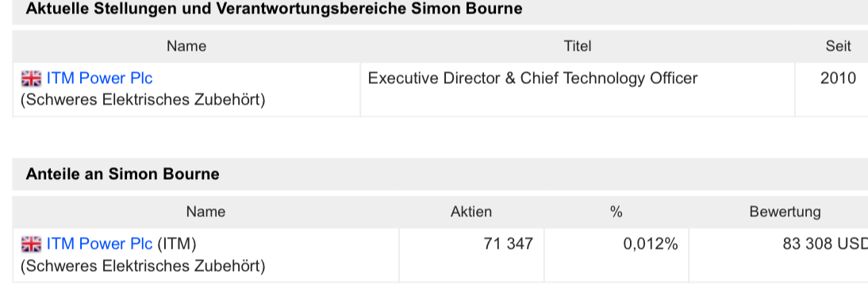The height and width of the screenshot is (290, 868).
Task: Click the Aktuelle Stellungen und Verantwortungsbereiche heading
Action: point(274,9)
